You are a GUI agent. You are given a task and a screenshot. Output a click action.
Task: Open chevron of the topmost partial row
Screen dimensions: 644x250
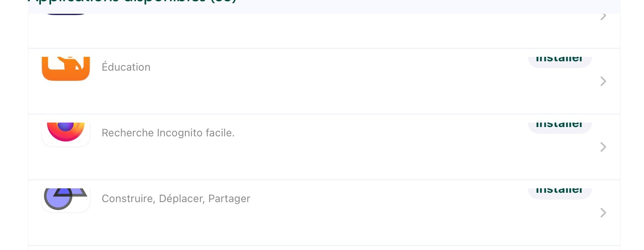(603, 16)
